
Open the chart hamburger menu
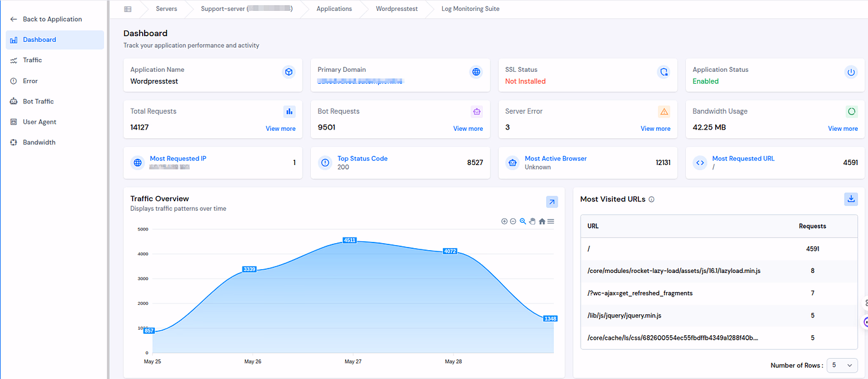point(551,222)
